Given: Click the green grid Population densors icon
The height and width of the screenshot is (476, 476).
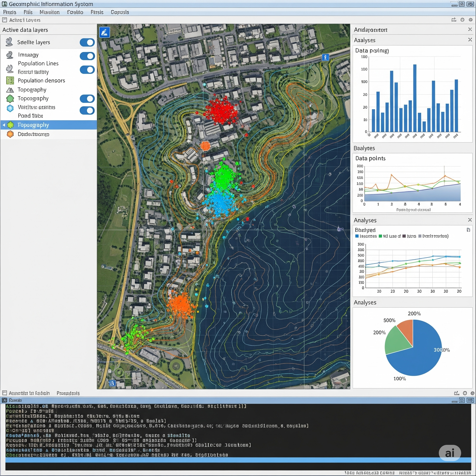Looking at the screenshot, I should point(10,81).
